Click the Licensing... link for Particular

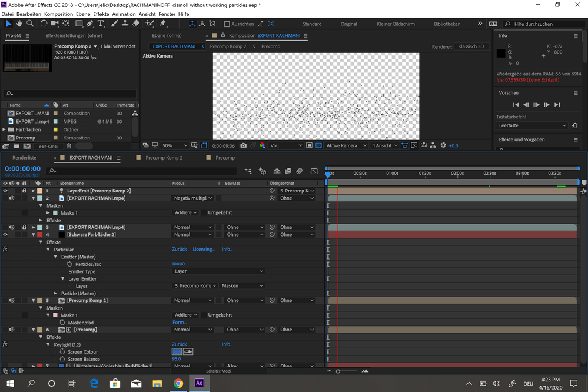point(204,250)
